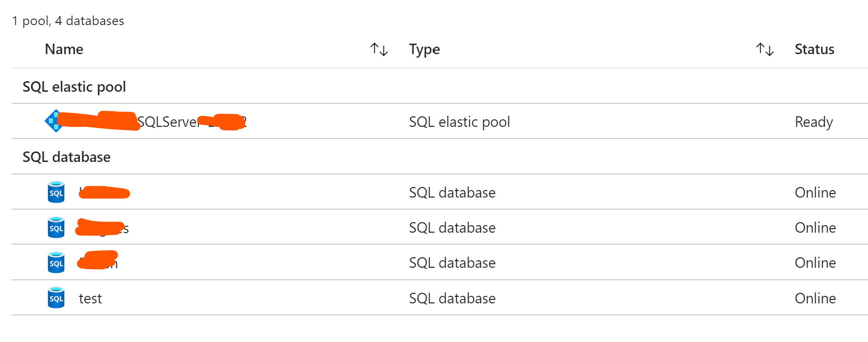Click the test row's SQL database type cell
Screen dimensions: 868x342
click(x=452, y=298)
